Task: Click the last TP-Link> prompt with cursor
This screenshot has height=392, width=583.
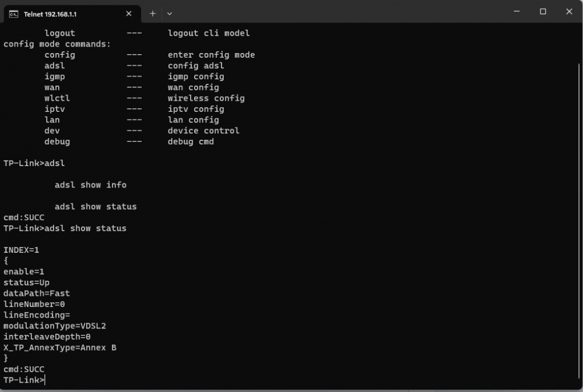Action: [24, 380]
